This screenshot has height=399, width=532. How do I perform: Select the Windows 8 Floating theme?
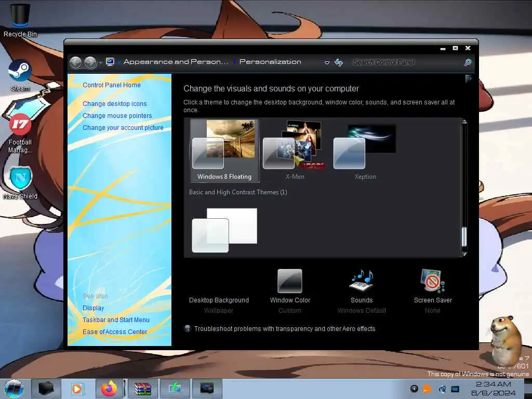click(x=224, y=150)
